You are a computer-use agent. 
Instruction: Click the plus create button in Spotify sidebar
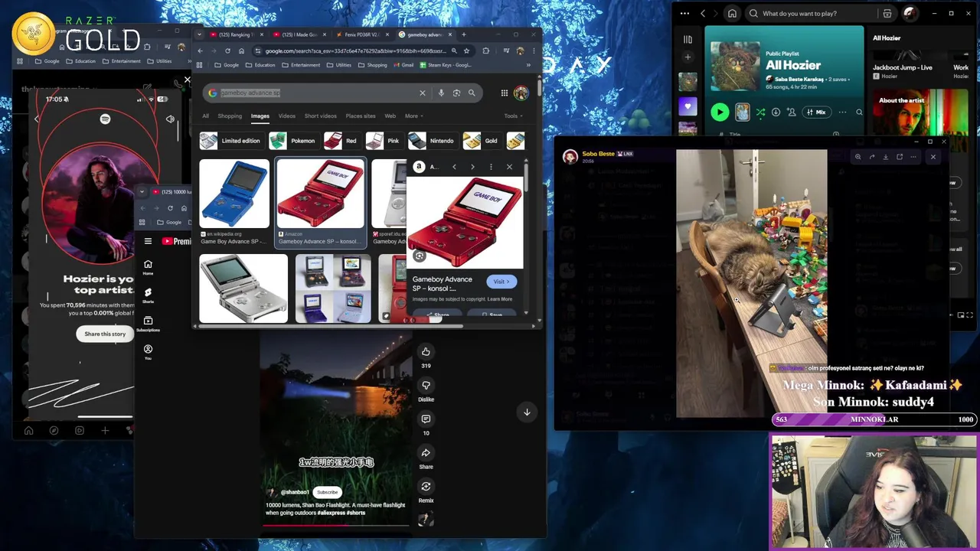tap(688, 57)
